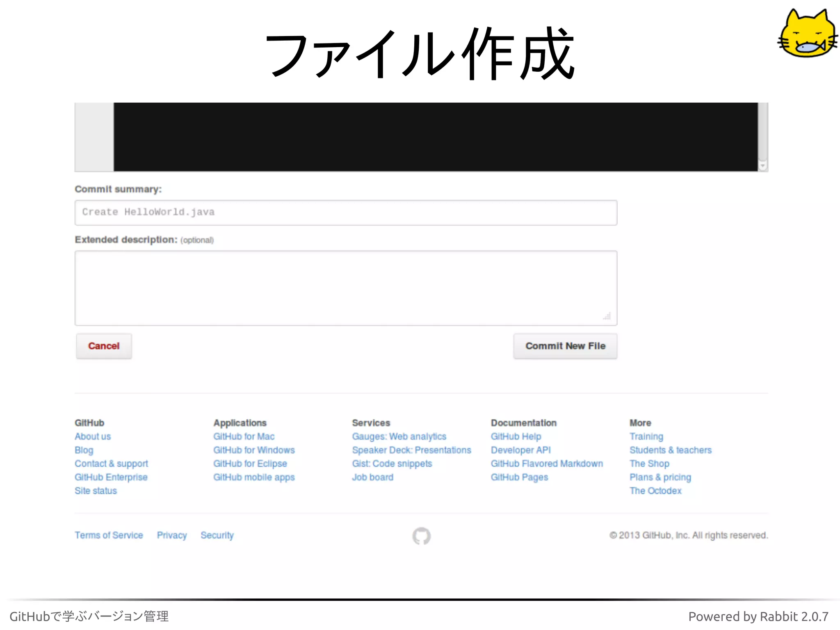Open Developer API link

coord(520,450)
